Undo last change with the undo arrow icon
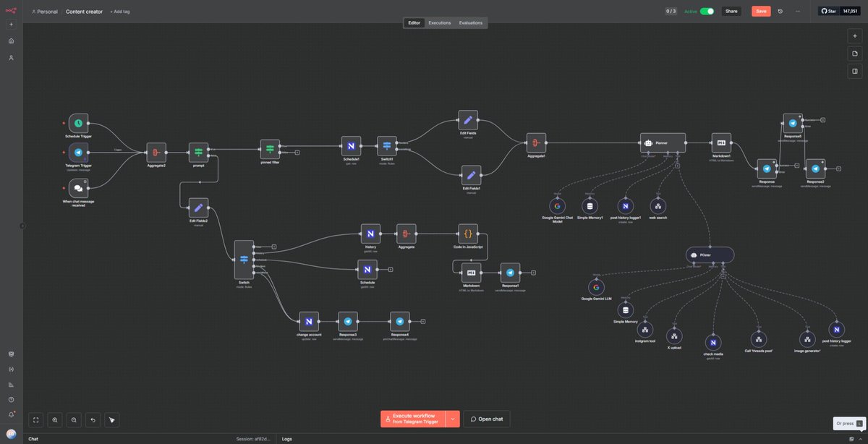 coord(93,419)
